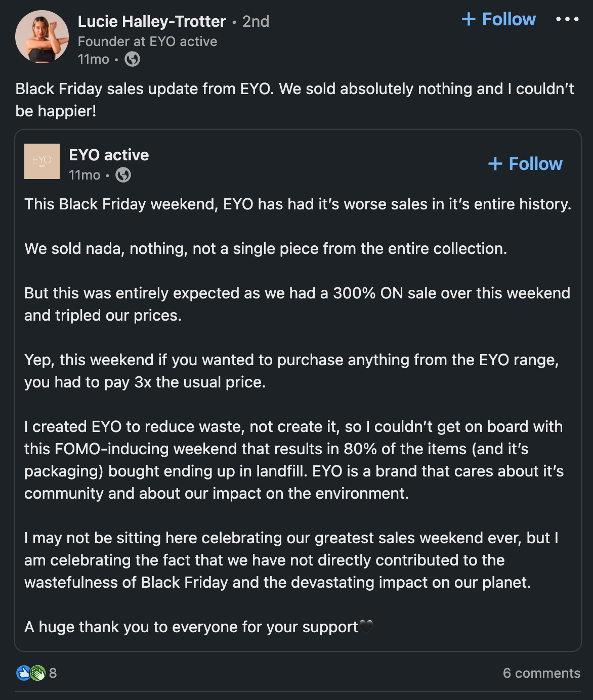Click the 8 reactions count
The width and height of the screenshot is (593, 700).
(52, 673)
